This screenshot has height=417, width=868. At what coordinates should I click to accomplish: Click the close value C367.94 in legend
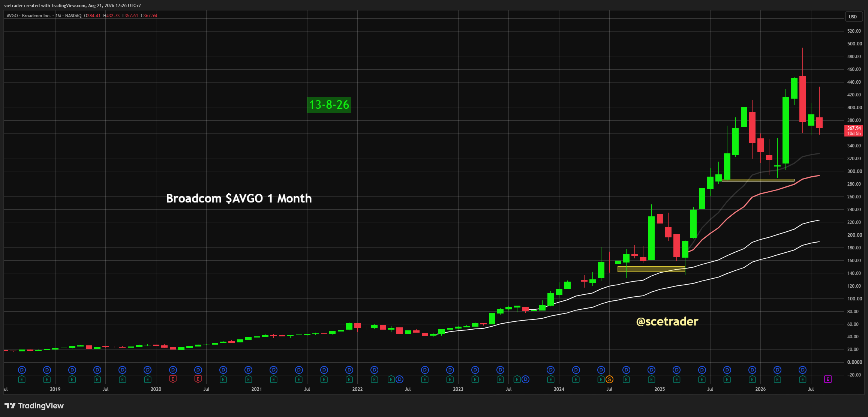[x=149, y=16]
